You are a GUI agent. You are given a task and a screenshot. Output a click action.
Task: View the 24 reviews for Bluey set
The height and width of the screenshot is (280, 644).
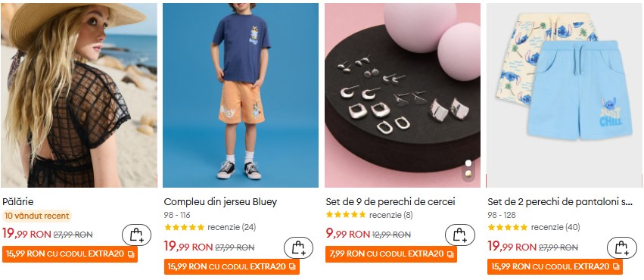(232, 227)
